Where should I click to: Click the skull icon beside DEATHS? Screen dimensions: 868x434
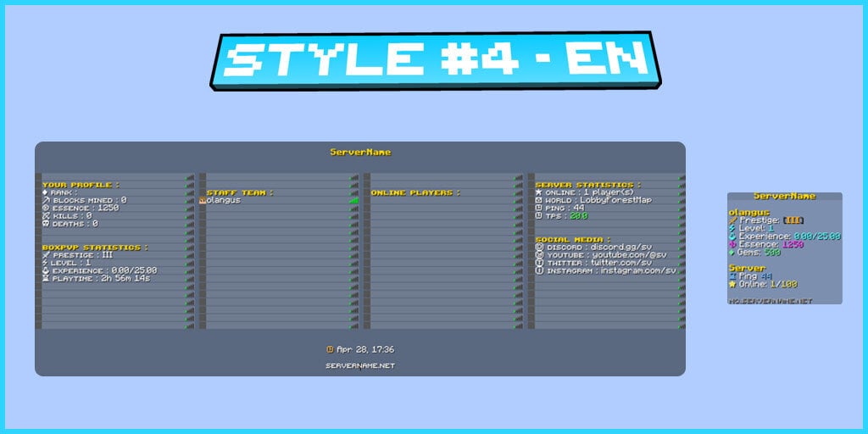[x=46, y=224]
